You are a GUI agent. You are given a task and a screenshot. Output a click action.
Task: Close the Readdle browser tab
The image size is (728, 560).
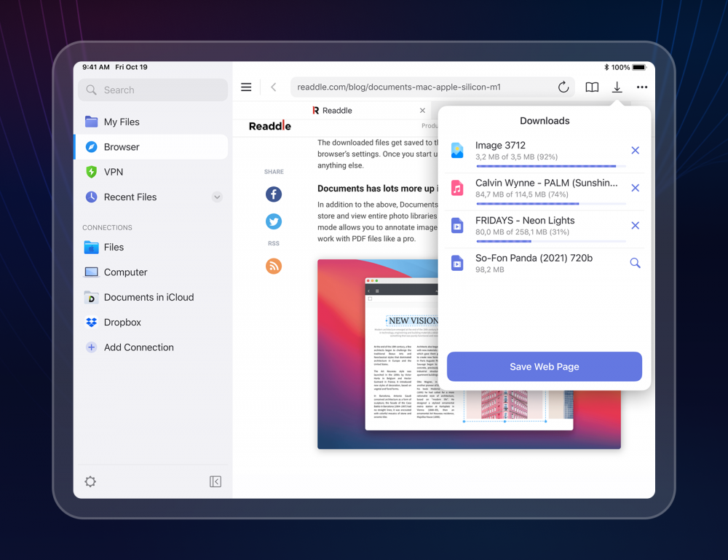point(422,111)
